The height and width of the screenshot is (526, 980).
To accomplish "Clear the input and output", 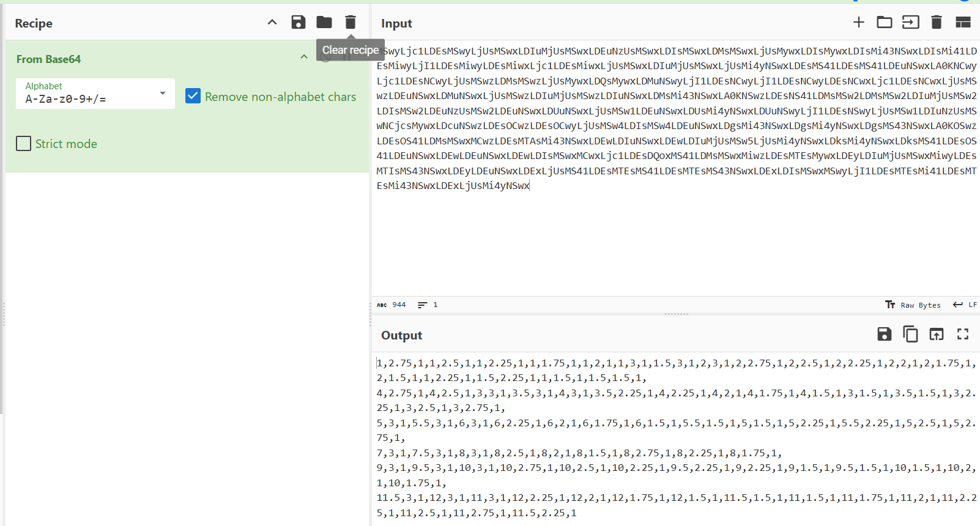I will pyautogui.click(x=936, y=23).
